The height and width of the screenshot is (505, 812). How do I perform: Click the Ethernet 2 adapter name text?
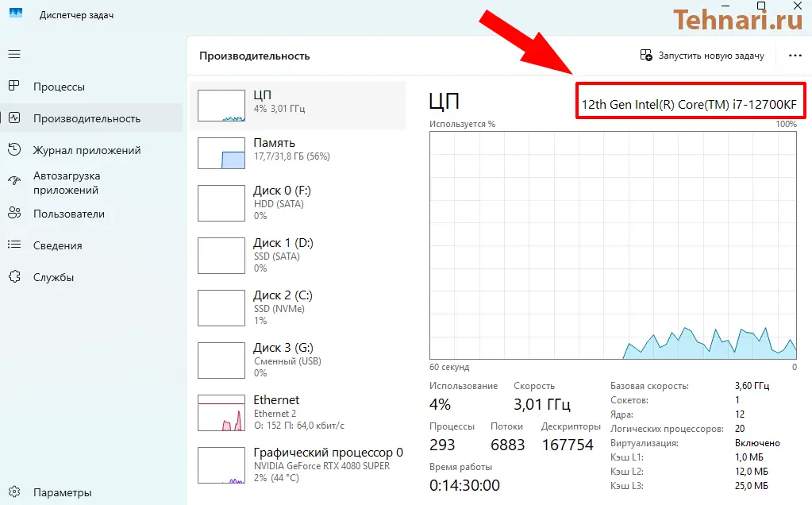pos(275,414)
